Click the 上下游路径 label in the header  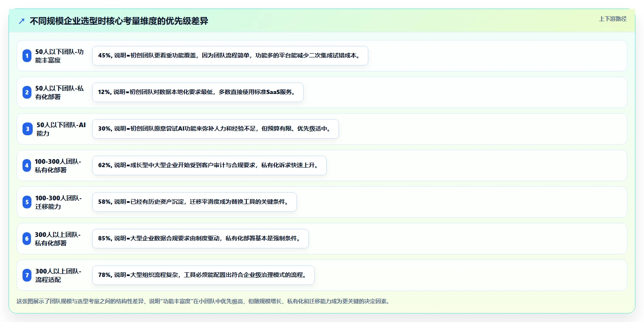tap(613, 19)
